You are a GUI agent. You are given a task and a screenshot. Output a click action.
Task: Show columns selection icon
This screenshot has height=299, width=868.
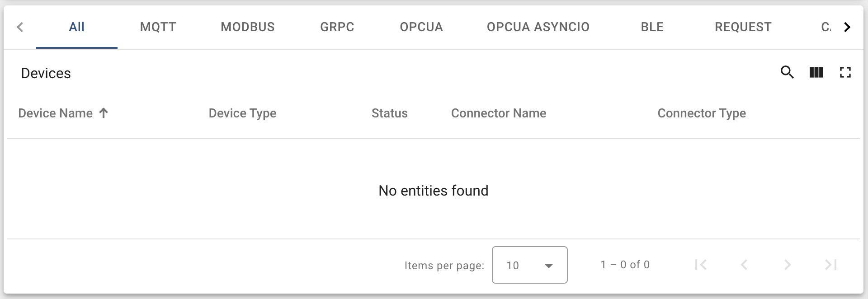[x=816, y=72]
